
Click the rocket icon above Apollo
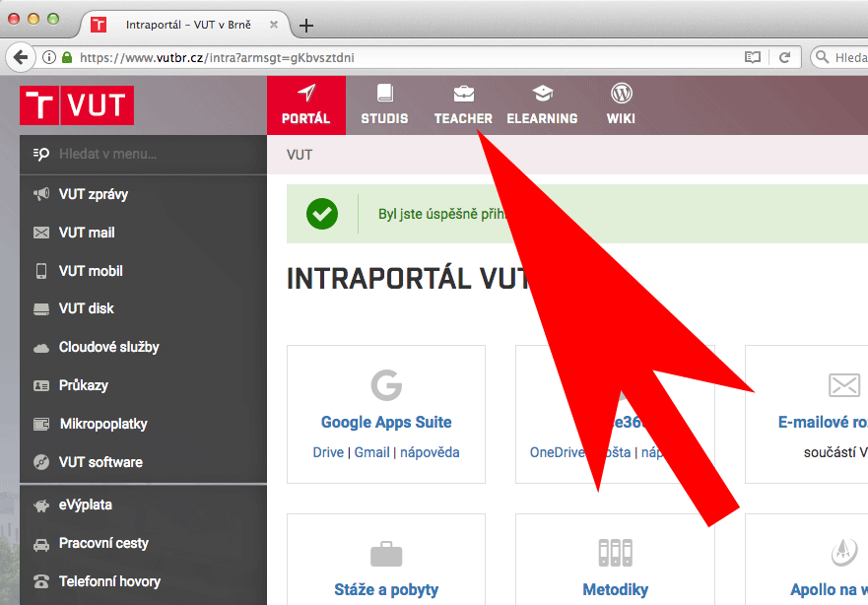point(844,553)
